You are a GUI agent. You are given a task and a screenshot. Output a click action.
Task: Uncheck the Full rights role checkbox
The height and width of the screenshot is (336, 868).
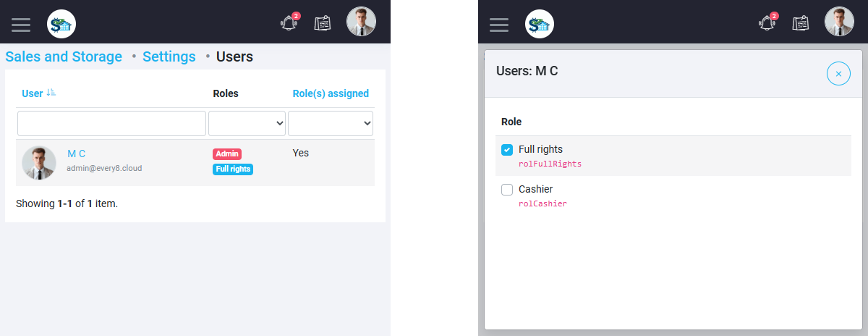[x=507, y=150]
